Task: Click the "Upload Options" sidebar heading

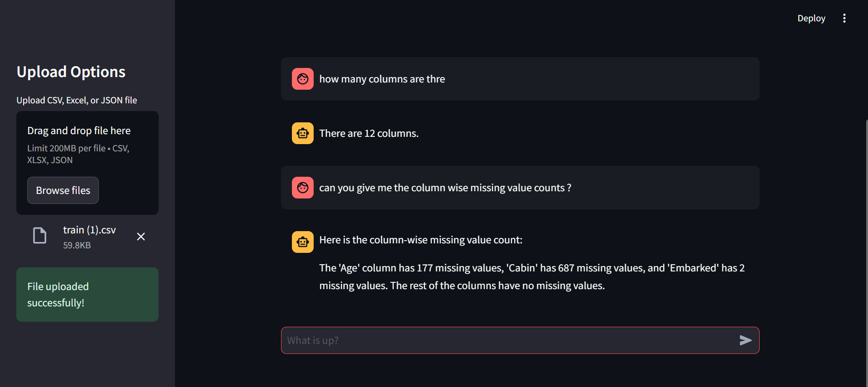Action: [x=71, y=72]
